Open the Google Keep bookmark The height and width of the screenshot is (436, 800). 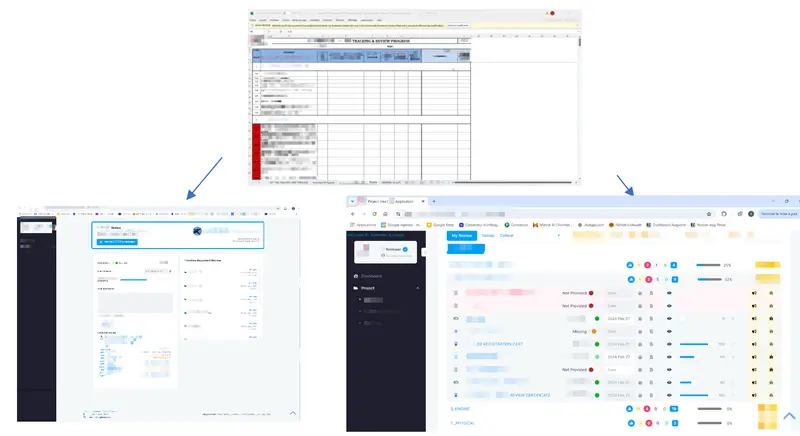pyautogui.click(x=440, y=225)
